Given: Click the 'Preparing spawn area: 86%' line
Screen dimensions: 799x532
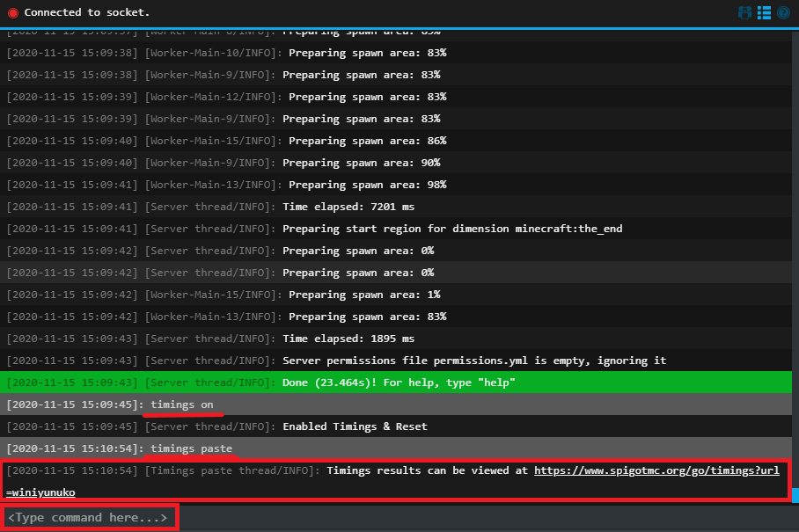Looking at the screenshot, I should pos(352,141).
